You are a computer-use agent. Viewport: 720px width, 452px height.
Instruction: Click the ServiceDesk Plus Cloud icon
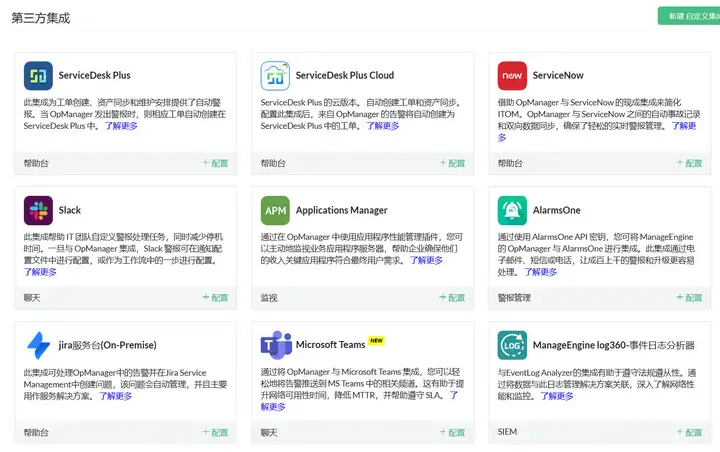(x=275, y=76)
